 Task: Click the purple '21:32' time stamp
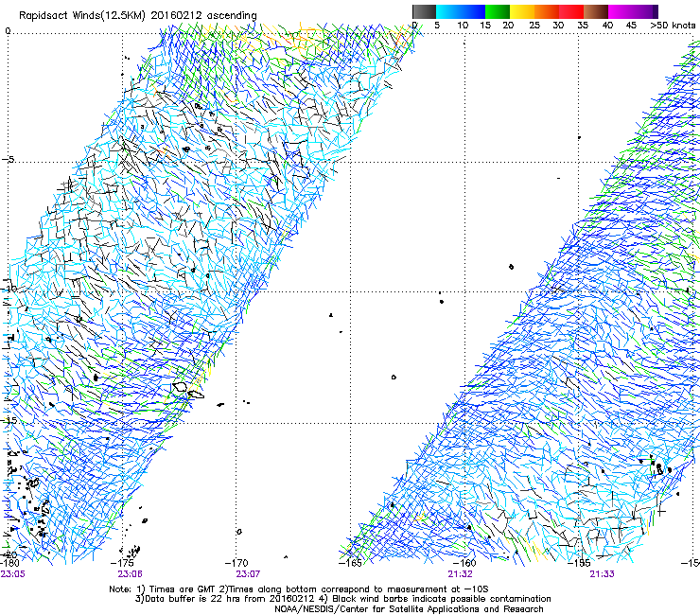(461, 574)
